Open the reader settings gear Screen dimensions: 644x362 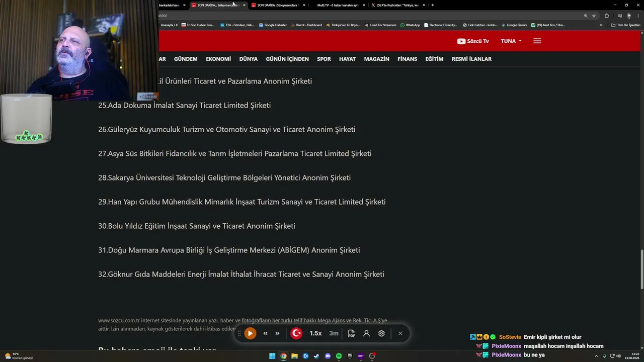click(381, 333)
